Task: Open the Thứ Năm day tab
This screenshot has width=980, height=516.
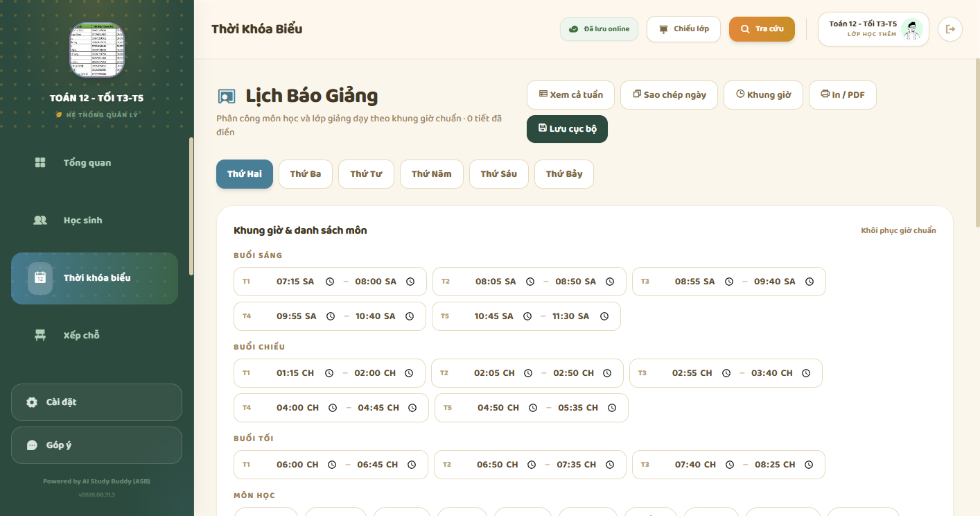Action: (432, 174)
